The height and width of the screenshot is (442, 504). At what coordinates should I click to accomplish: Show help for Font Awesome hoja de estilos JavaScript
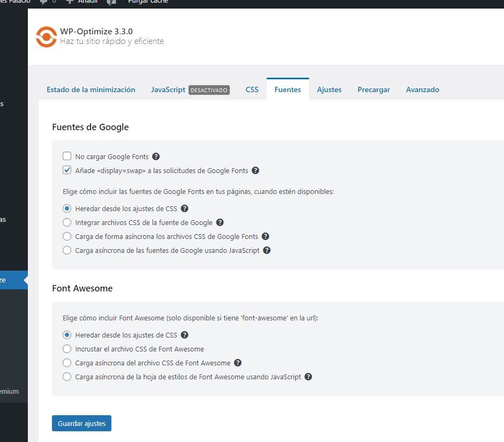309,377
